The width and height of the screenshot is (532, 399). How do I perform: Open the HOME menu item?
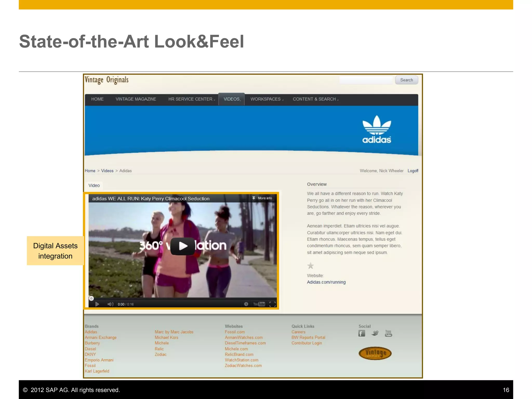(x=97, y=99)
